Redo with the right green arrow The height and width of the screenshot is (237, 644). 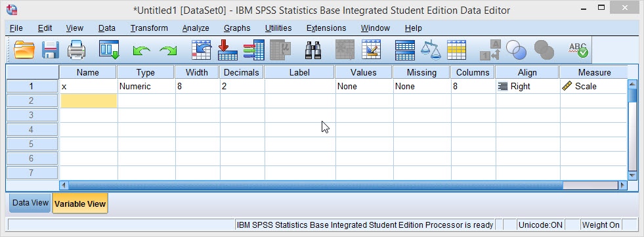tap(168, 51)
